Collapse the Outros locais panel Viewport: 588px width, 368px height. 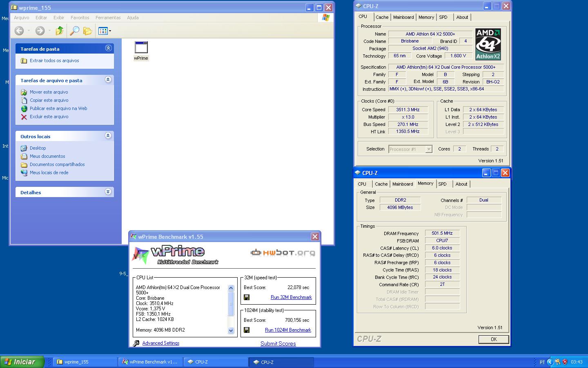coord(108,136)
